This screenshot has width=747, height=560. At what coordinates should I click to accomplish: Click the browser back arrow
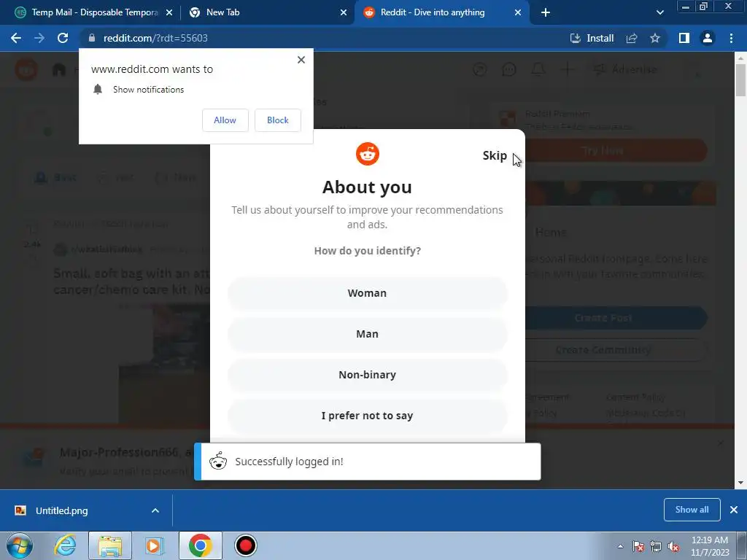[16, 38]
